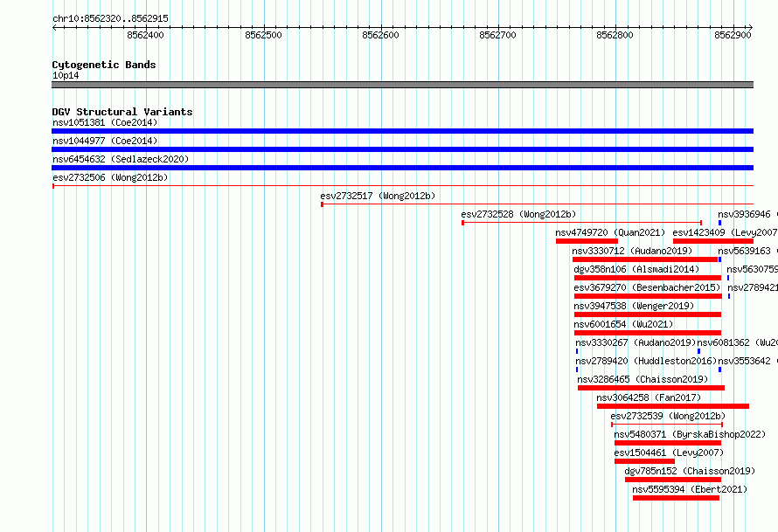
Task: Select esv2732539 (Wong2012b) label
Action: (668, 416)
